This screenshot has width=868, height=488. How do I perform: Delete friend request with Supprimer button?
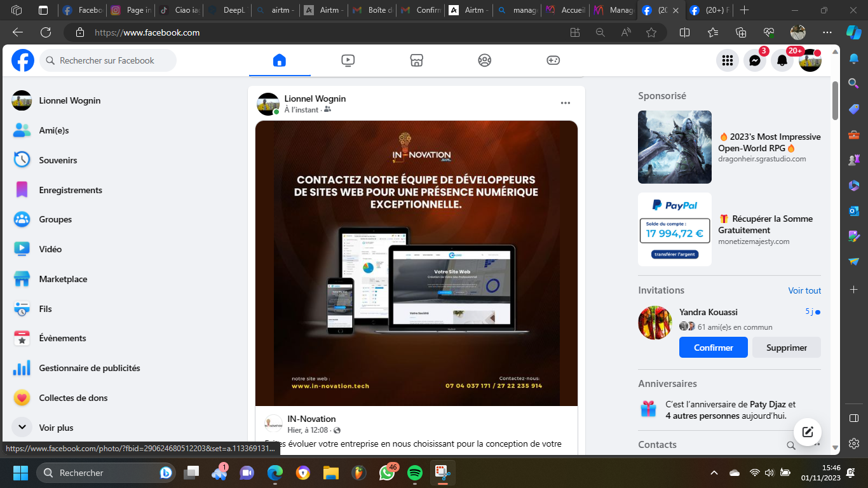pos(786,348)
